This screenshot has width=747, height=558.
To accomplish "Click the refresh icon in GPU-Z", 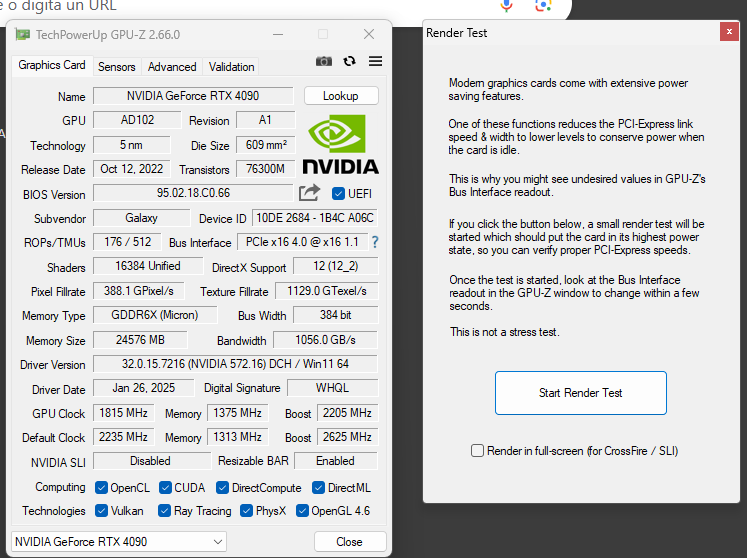I will [350, 61].
